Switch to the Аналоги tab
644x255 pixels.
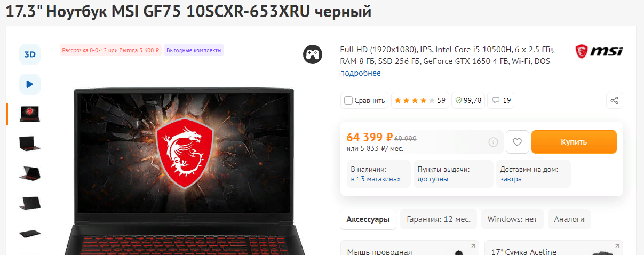coord(569,219)
